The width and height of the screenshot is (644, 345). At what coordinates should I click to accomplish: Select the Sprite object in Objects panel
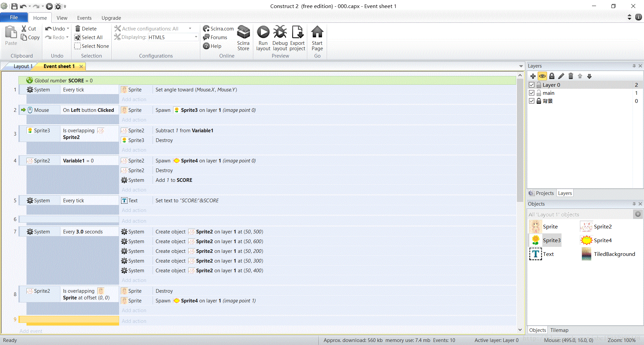pyautogui.click(x=543, y=226)
